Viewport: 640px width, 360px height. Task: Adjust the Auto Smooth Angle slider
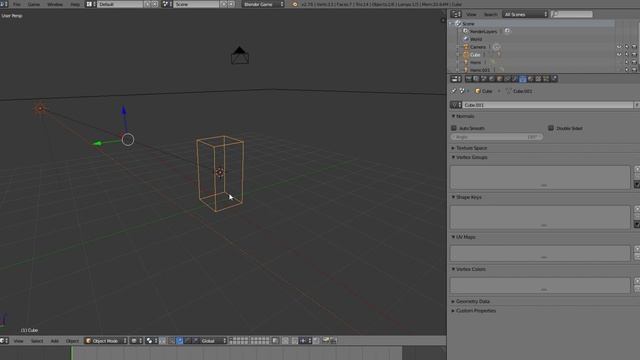(496, 137)
